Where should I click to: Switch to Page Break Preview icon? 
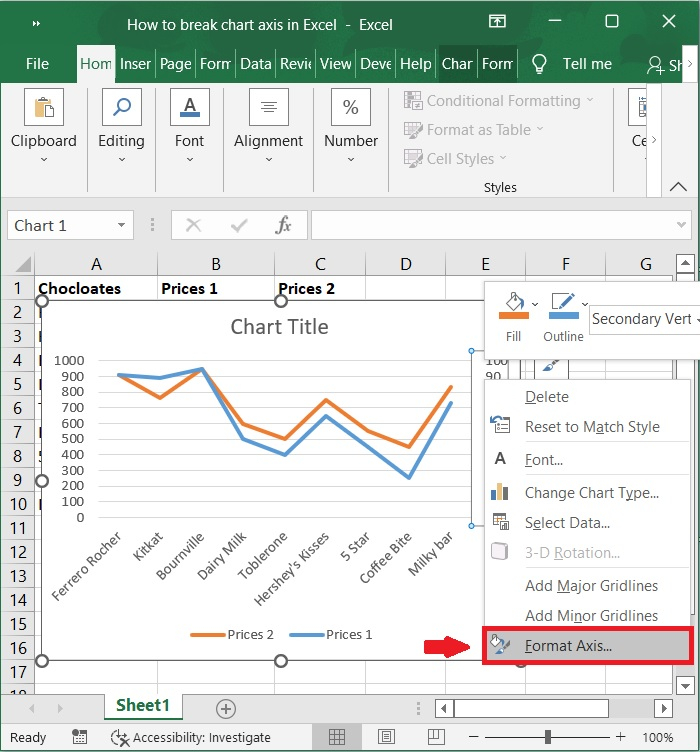click(x=436, y=737)
